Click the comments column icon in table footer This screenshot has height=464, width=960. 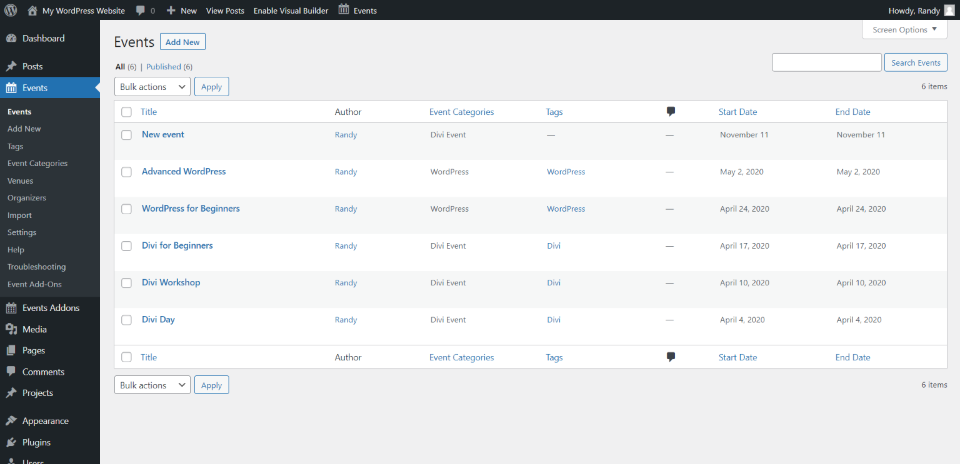coord(671,357)
